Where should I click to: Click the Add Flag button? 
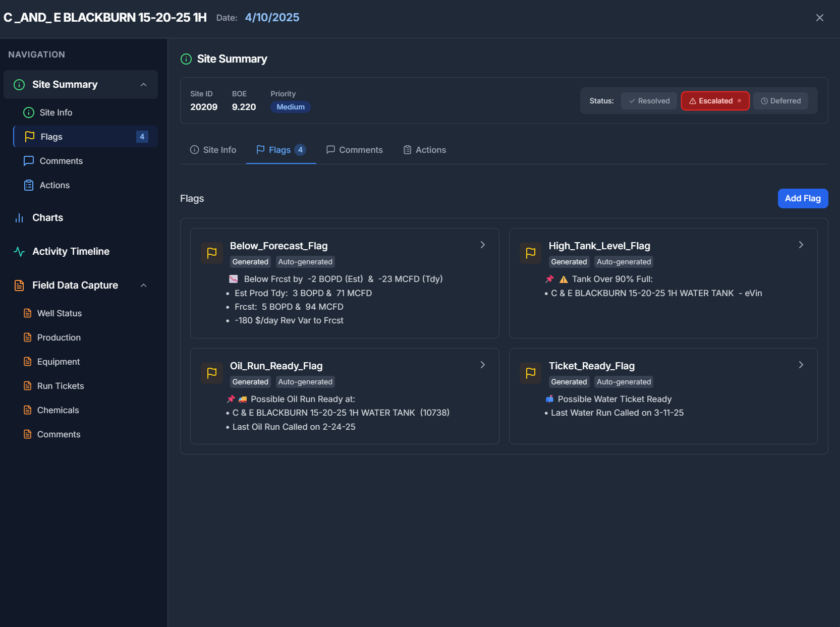(x=802, y=198)
